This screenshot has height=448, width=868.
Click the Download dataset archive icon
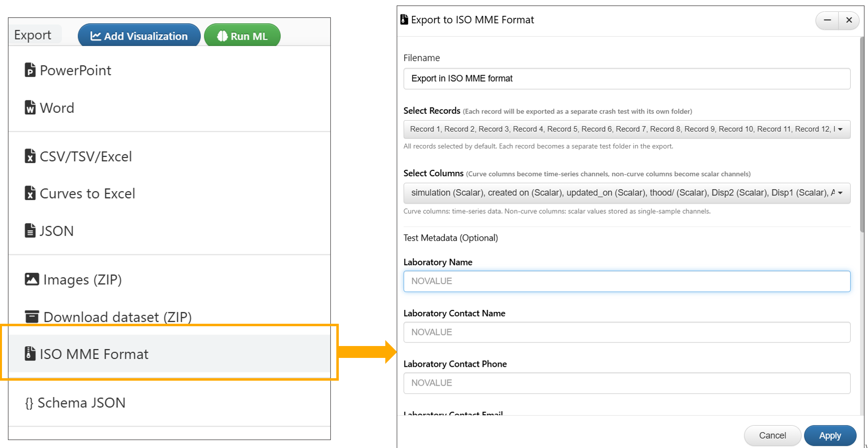32,317
